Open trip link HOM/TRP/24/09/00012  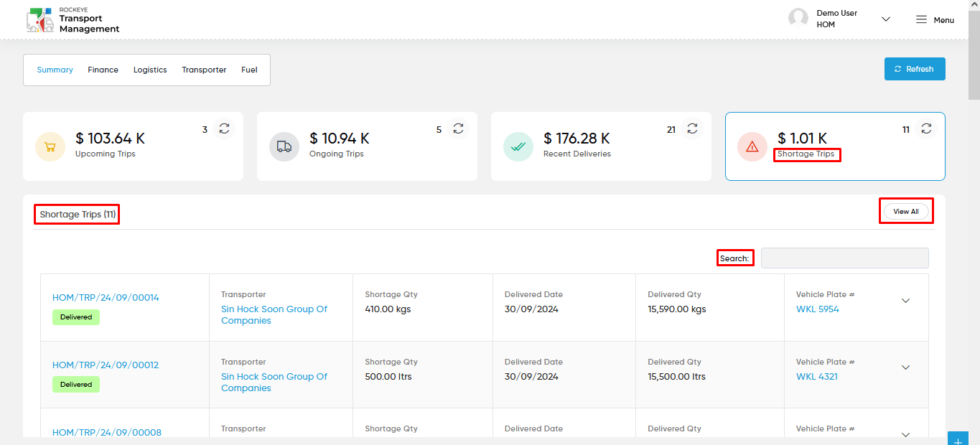(x=106, y=365)
